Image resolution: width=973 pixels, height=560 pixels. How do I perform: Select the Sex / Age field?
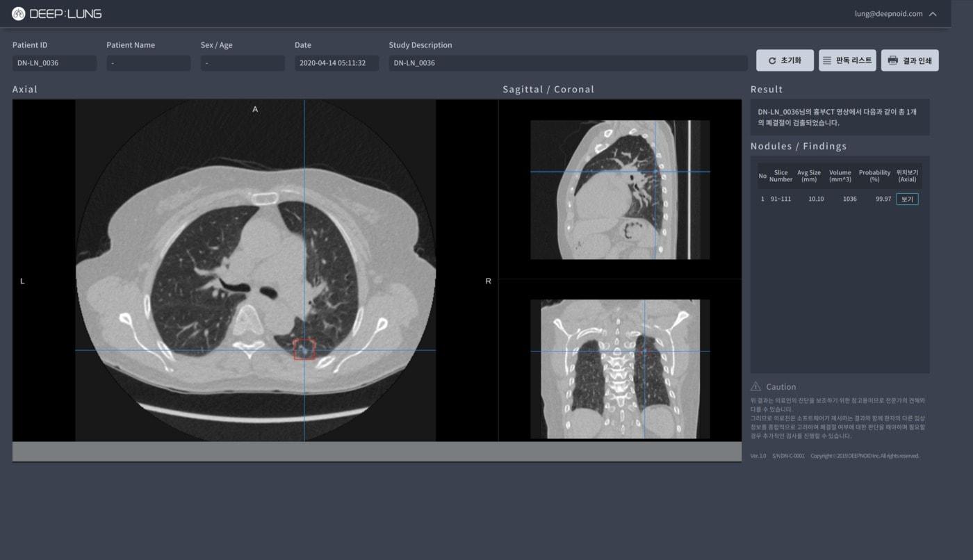pyautogui.click(x=243, y=63)
